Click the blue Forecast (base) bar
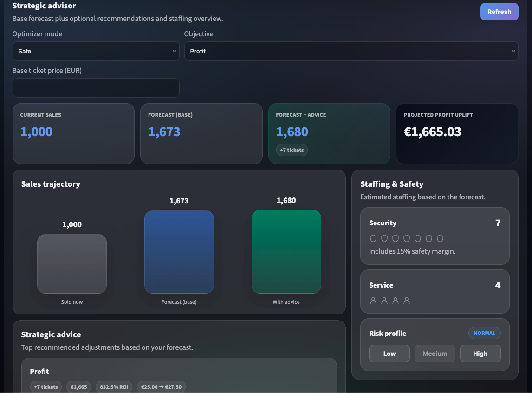This screenshot has width=532, height=393. (179, 252)
